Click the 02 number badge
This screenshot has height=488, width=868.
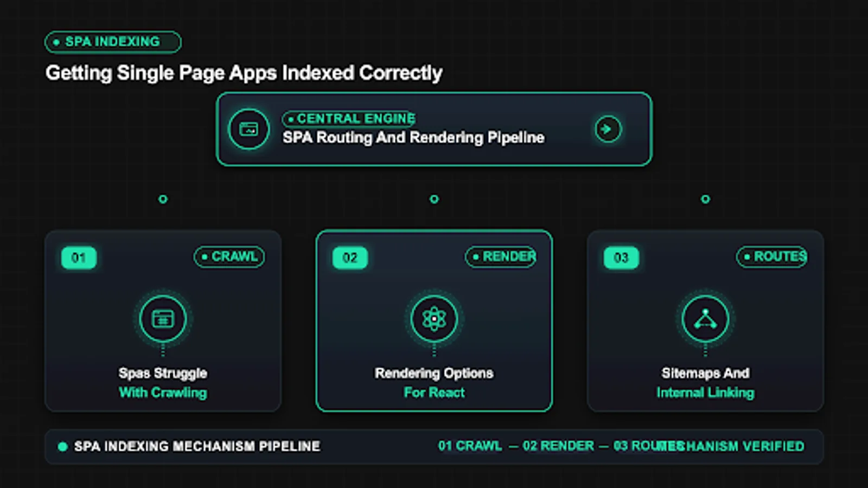pos(350,258)
